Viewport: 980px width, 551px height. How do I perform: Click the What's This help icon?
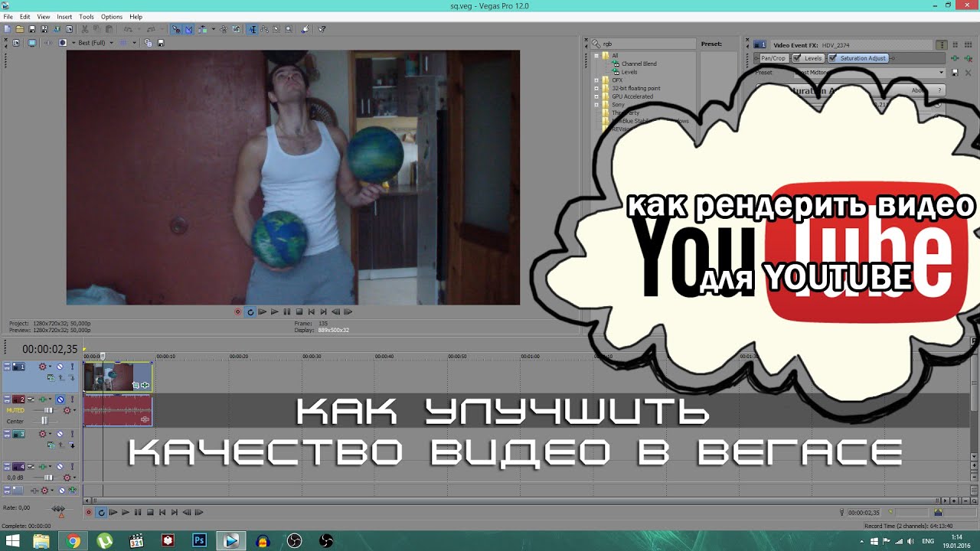point(322,29)
